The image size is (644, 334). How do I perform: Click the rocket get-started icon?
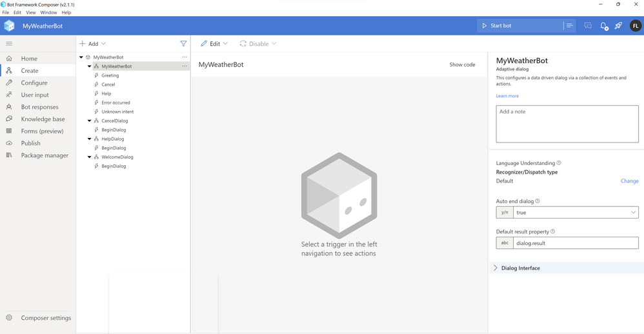point(619,25)
